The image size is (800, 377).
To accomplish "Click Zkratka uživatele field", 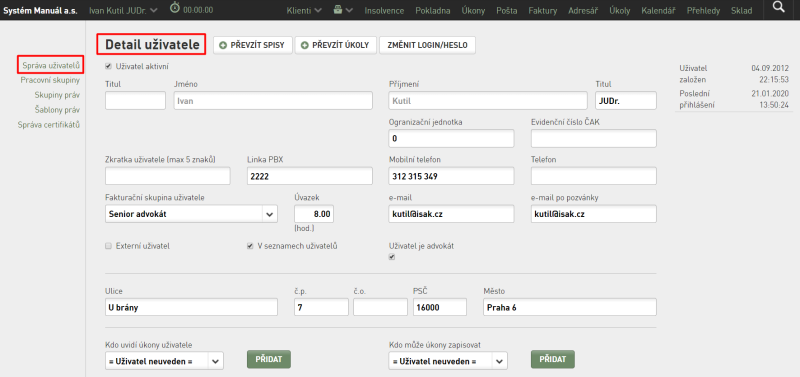I will (167, 176).
